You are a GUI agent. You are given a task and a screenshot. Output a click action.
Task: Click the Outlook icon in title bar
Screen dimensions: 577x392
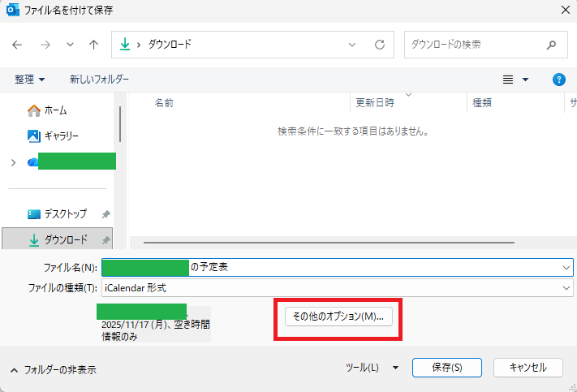coord(12,10)
